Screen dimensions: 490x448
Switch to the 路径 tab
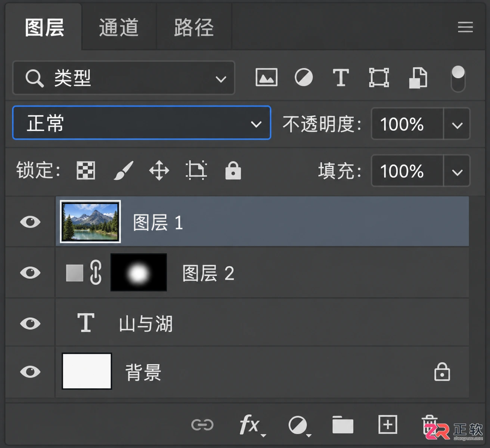point(194,28)
